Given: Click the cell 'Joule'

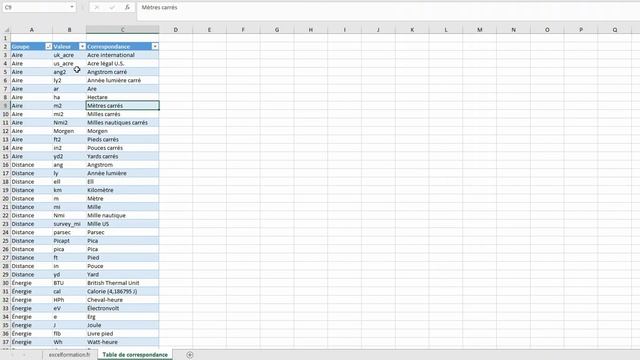Looking at the screenshot, I should [122, 325].
